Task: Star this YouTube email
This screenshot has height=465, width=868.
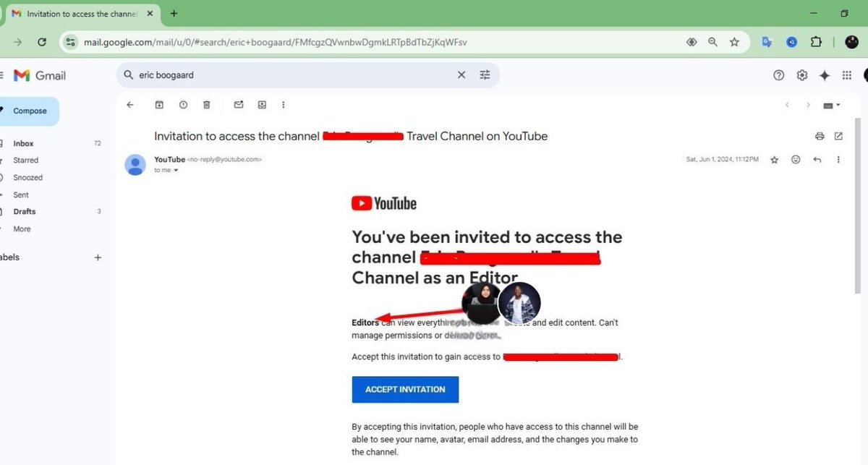Action: click(775, 160)
